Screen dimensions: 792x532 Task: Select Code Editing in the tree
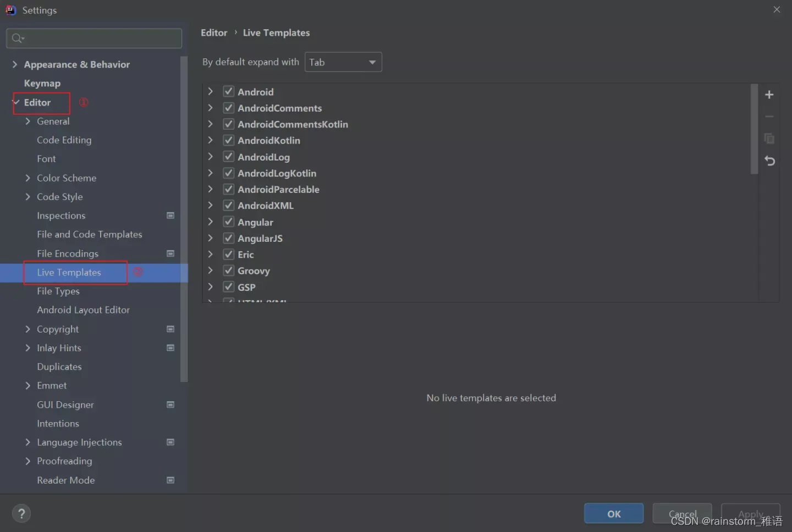[64, 140]
